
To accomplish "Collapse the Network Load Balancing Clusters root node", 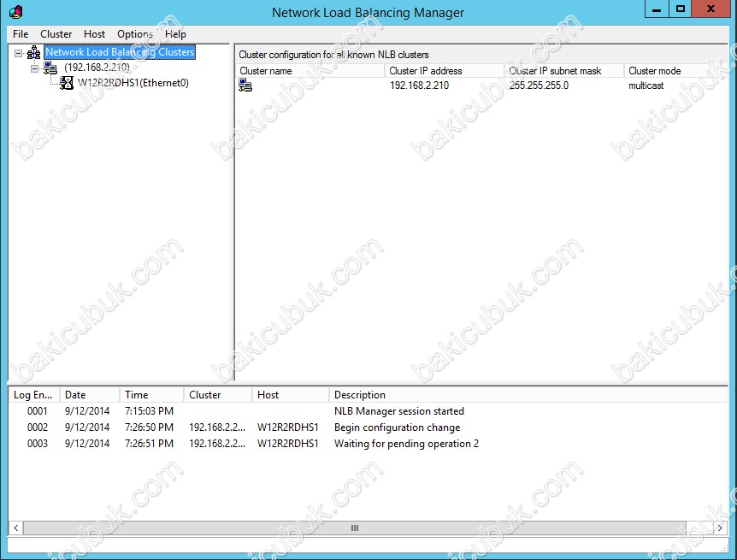I will 18,53.
